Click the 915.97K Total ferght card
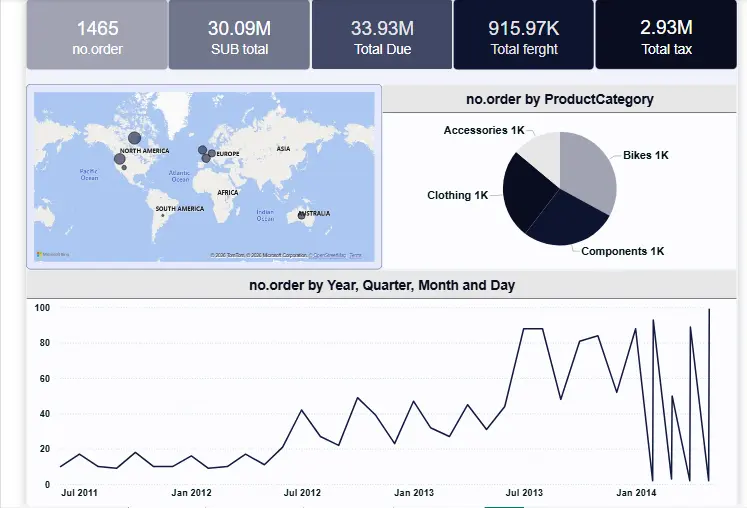 point(524,35)
